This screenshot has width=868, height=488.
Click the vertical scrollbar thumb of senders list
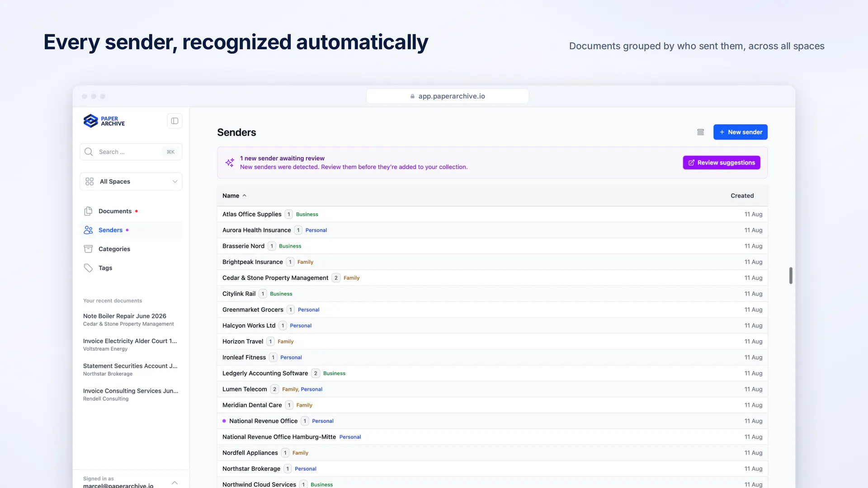point(791,276)
